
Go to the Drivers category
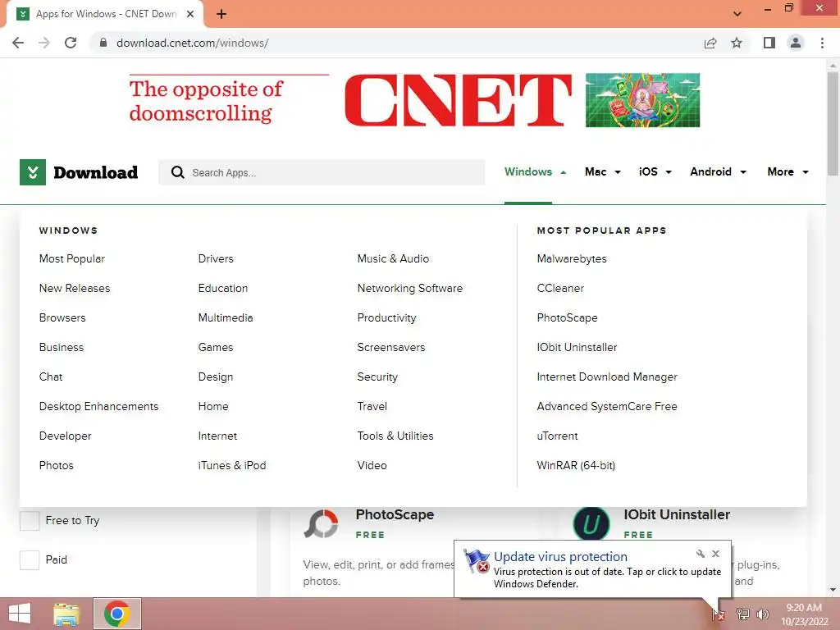tap(216, 258)
